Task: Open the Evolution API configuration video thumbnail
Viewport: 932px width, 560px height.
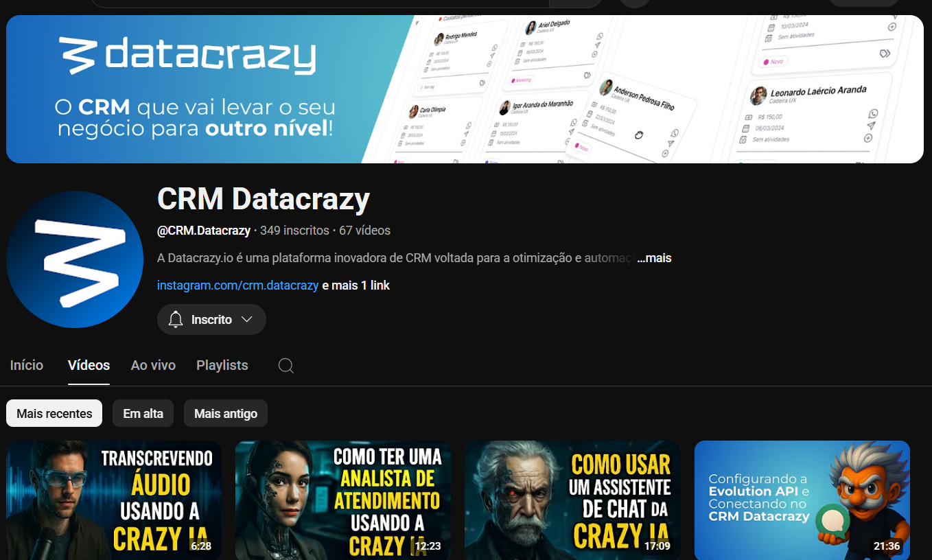Action: [x=802, y=500]
